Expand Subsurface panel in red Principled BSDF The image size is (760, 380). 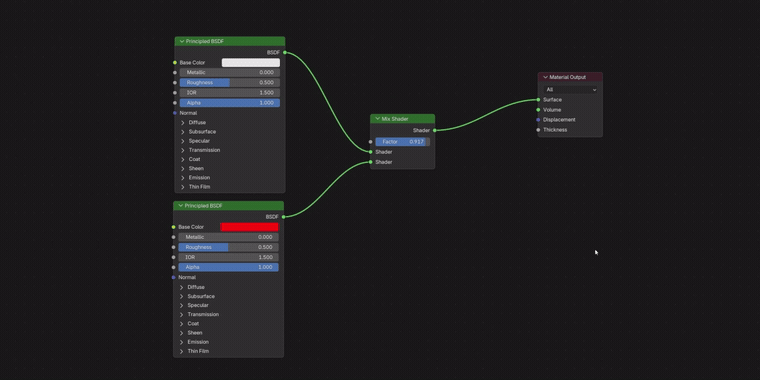tap(182, 297)
